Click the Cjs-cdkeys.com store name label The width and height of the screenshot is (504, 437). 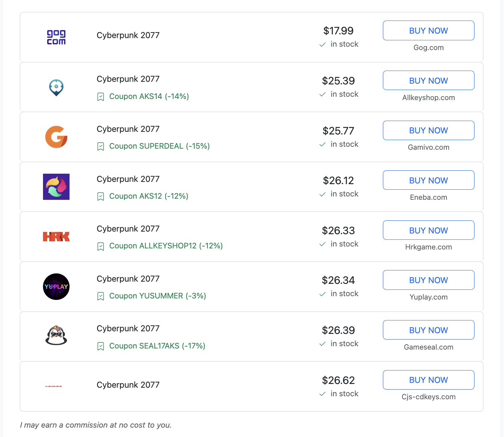[x=428, y=397]
